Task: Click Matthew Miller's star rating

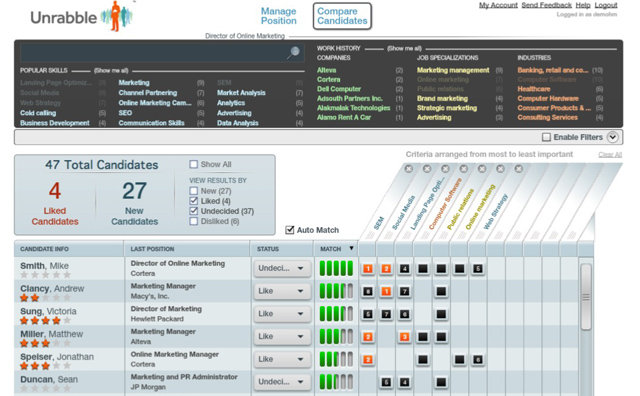Action: (46, 343)
